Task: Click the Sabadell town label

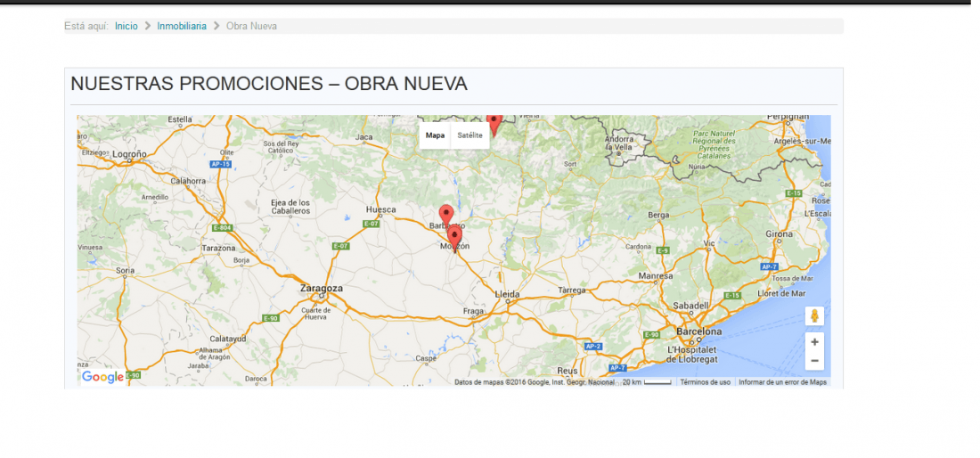Action: pos(690,307)
